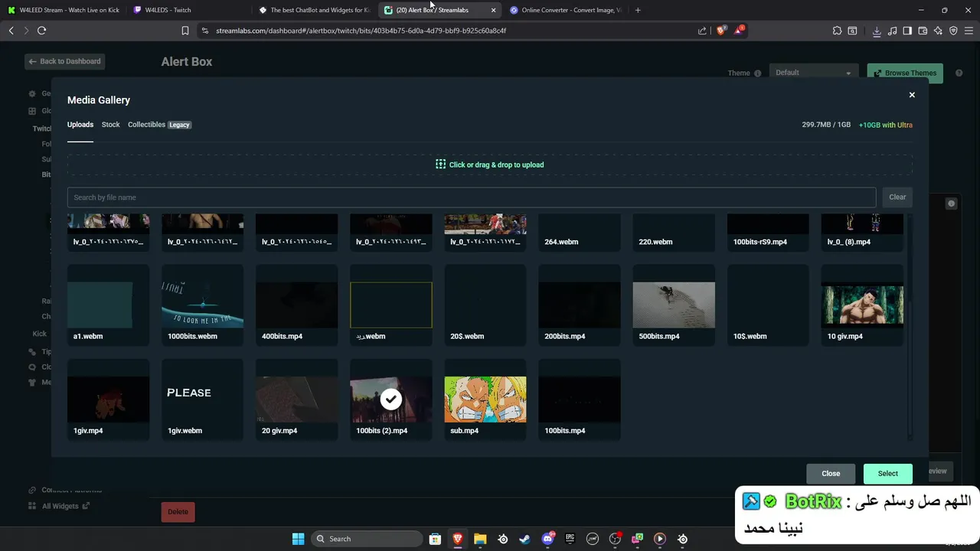The height and width of the screenshot is (551, 980).
Task: Open Windows Start menu
Action: (x=298, y=539)
